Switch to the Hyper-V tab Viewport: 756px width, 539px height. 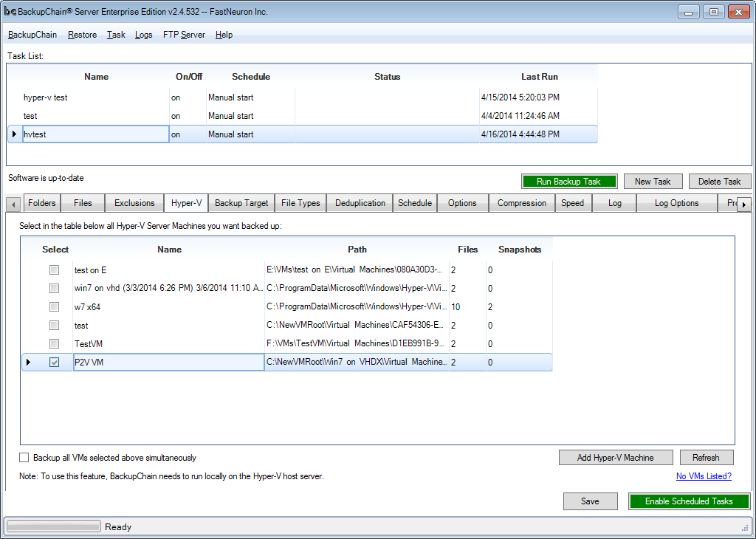(x=186, y=203)
